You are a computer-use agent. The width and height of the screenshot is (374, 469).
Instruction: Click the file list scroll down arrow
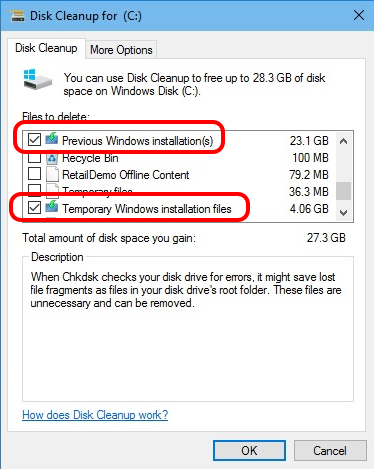pos(343,212)
